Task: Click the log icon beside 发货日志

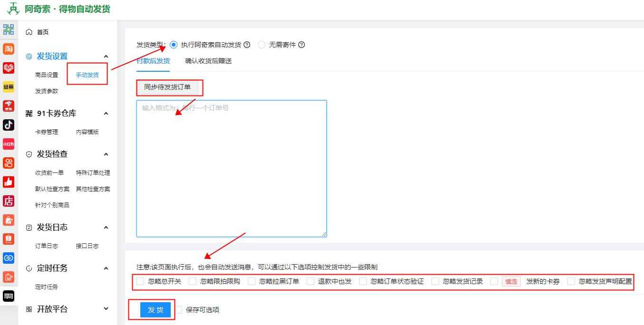Action: pos(29,228)
